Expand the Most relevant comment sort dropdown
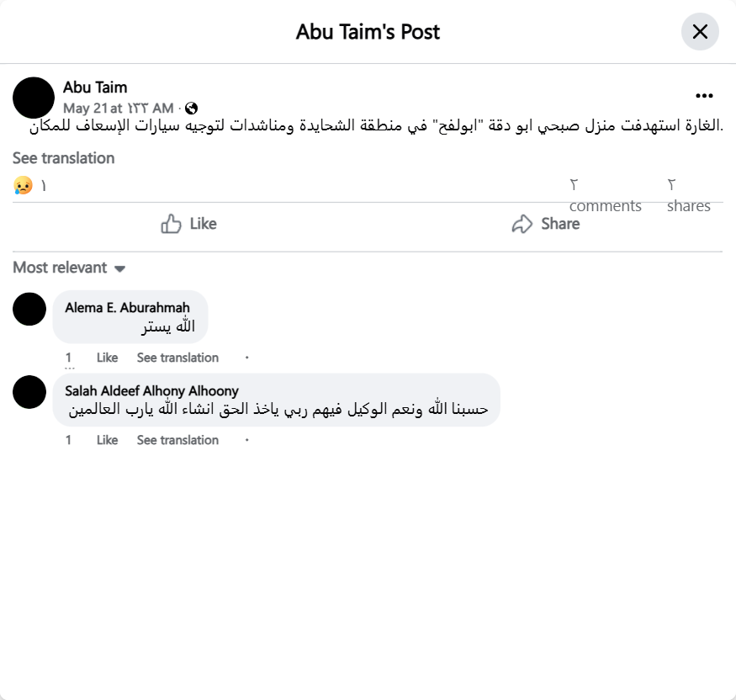Viewport: 736px width, 700px height. coord(70,268)
